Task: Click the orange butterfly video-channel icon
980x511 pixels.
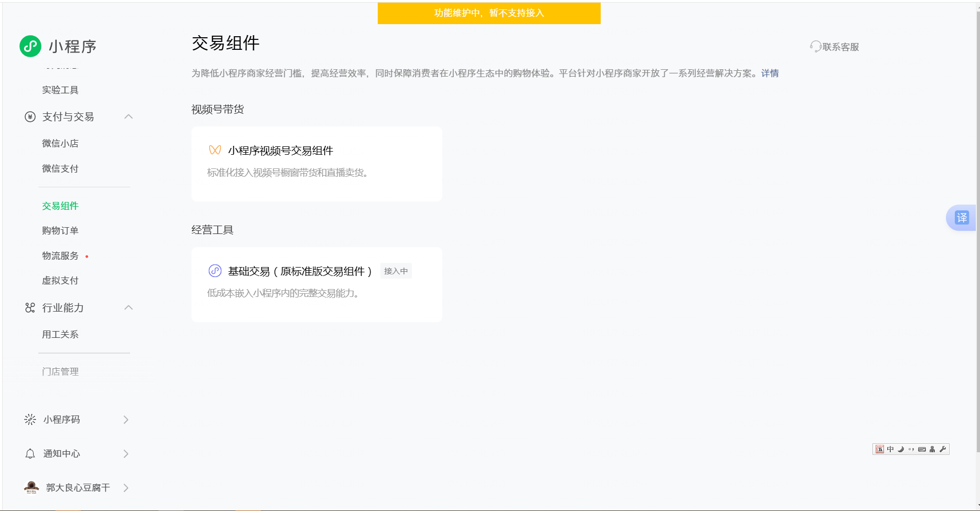Action: [x=215, y=150]
